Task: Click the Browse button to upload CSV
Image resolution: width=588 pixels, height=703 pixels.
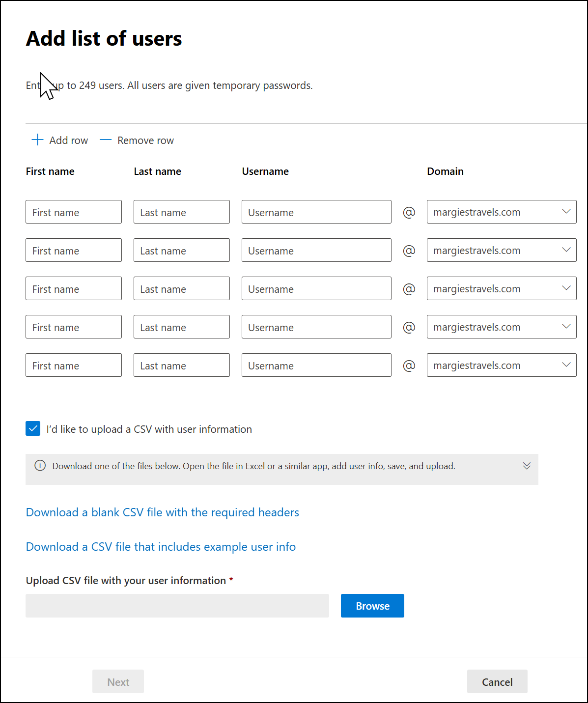Action: [372, 606]
